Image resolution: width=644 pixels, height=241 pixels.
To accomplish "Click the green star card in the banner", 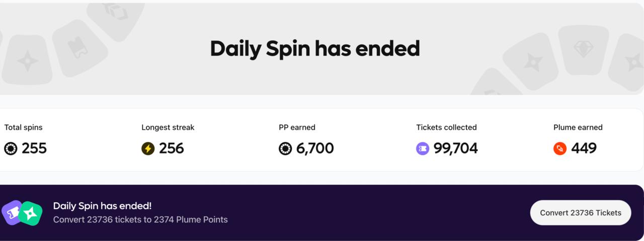I will point(31,214).
